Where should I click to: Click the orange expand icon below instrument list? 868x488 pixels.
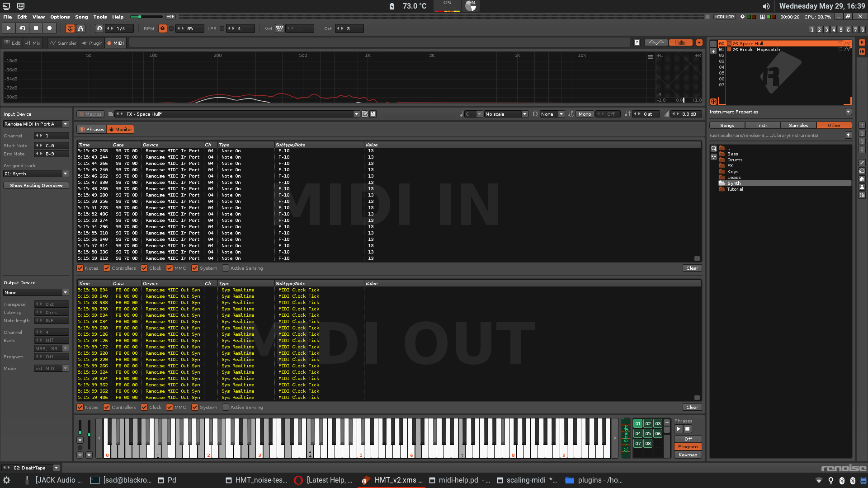[x=713, y=102]
